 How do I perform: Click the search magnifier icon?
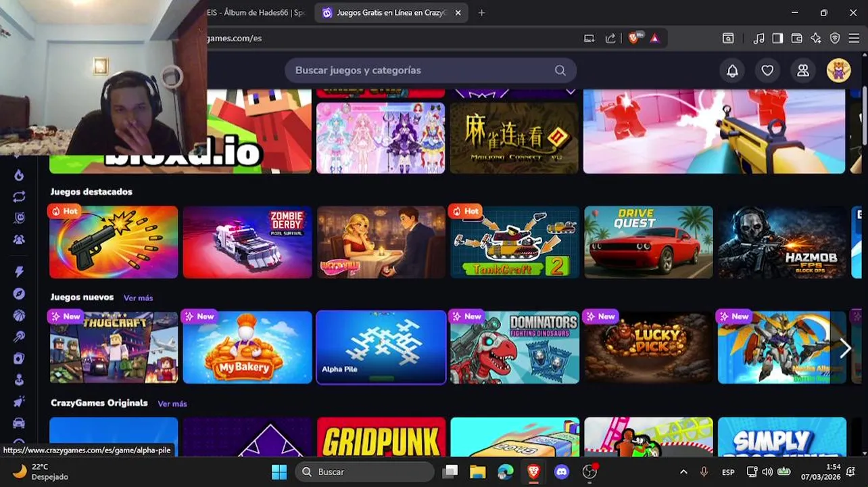[x=560, y=70]
